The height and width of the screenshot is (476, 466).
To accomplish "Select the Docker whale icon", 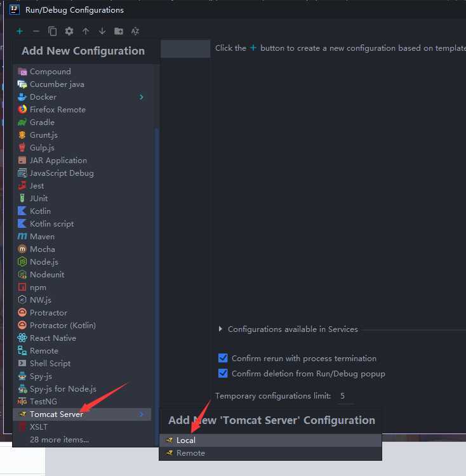I will coord(22,97).
